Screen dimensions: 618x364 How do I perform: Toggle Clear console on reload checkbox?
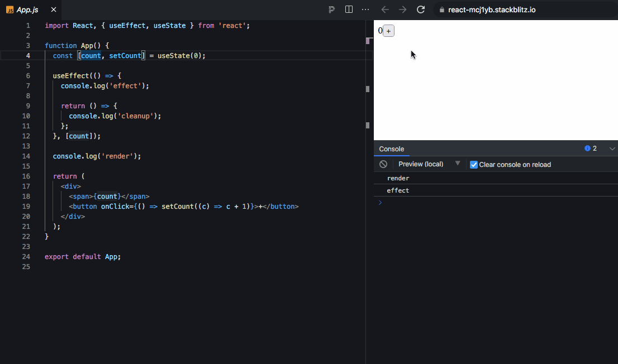click(x=474, y=165)
